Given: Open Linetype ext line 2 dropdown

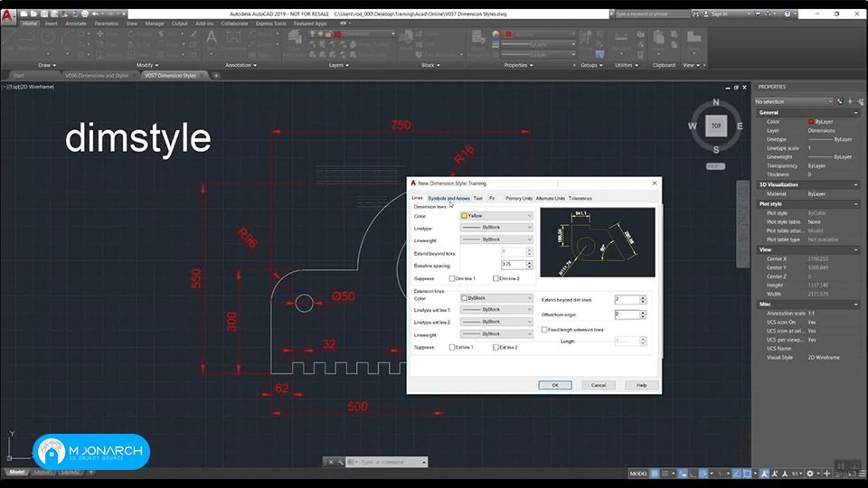Looking at the screenshot, I should 496,322.
